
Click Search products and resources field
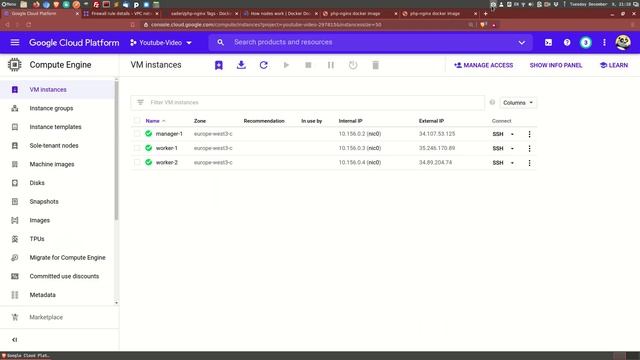pyautogui.click(x=371, y=42)
